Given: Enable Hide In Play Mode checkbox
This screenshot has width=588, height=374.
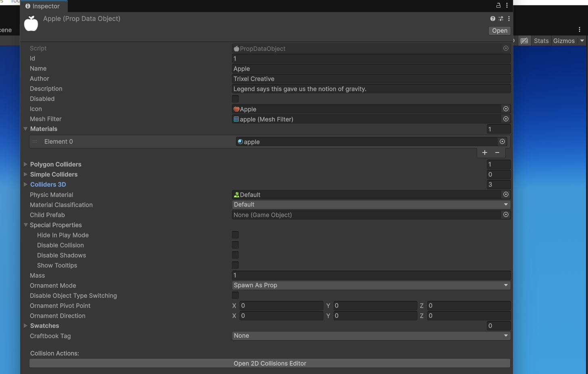Looking at the screenshot, I should click(x=236, y=235).
